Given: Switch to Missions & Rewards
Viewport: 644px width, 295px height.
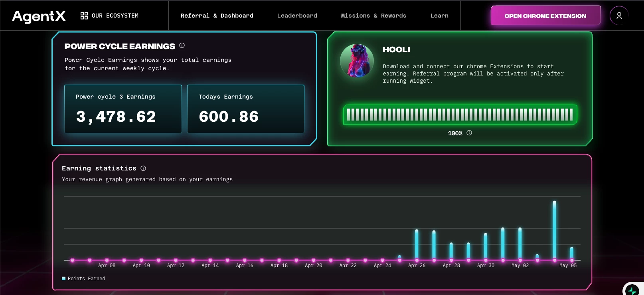Looking at the screenshot, I should 373,16.
